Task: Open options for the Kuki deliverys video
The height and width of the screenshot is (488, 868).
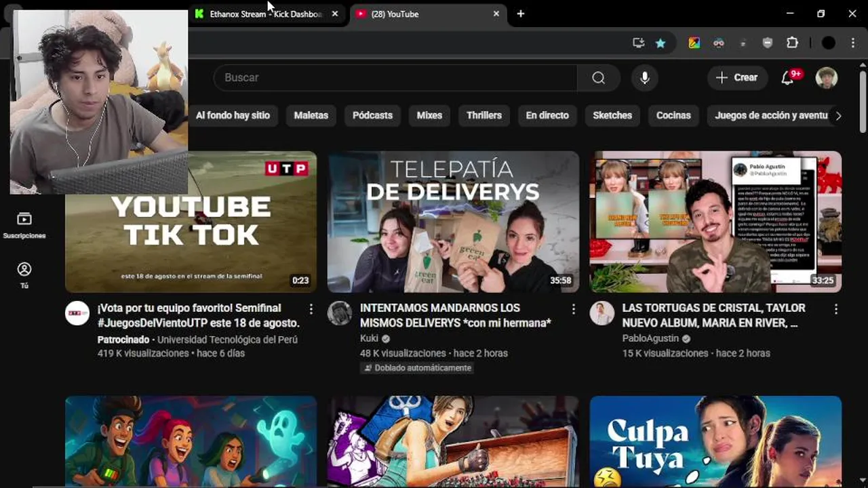Action: click(574, 309)
